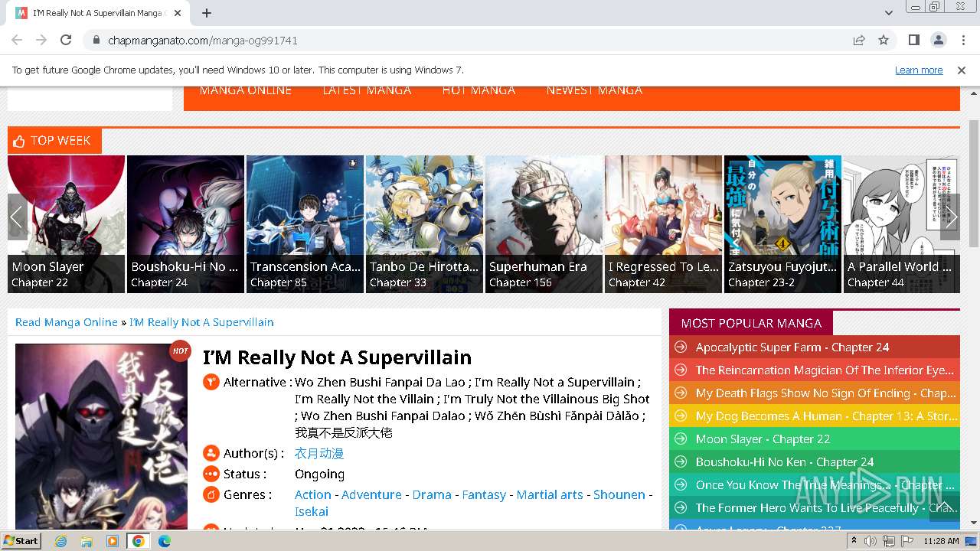This screenshot has height=551, width=980.
Task: Jump to top with the scroll-up button
Action: coord(944,506)
